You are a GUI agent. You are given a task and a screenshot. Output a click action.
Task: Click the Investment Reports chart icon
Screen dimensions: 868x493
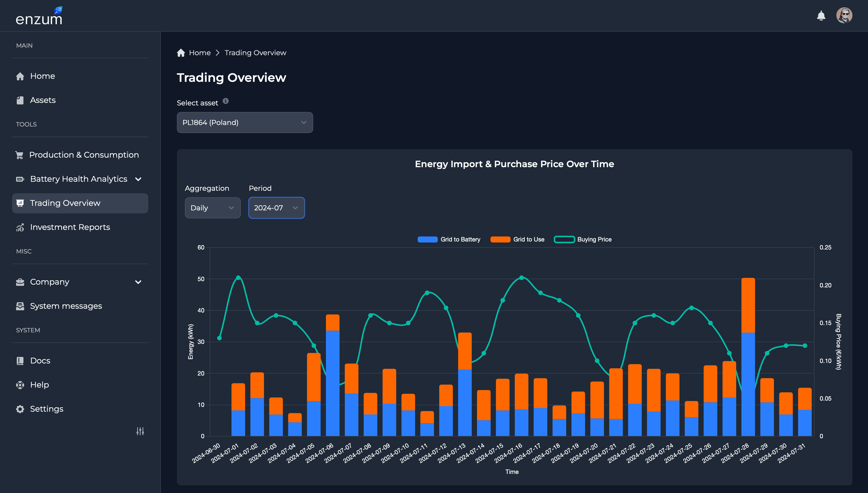coord(20,227)
